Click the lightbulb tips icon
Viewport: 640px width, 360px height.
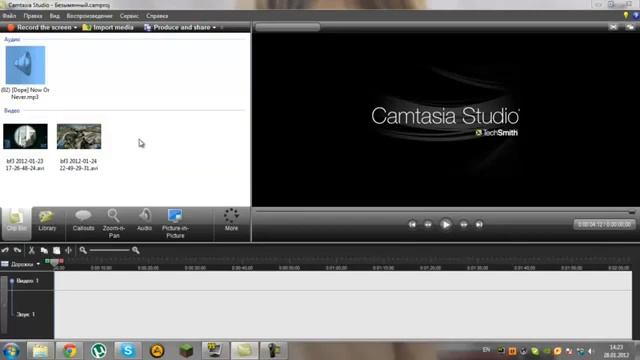(626, 16)
